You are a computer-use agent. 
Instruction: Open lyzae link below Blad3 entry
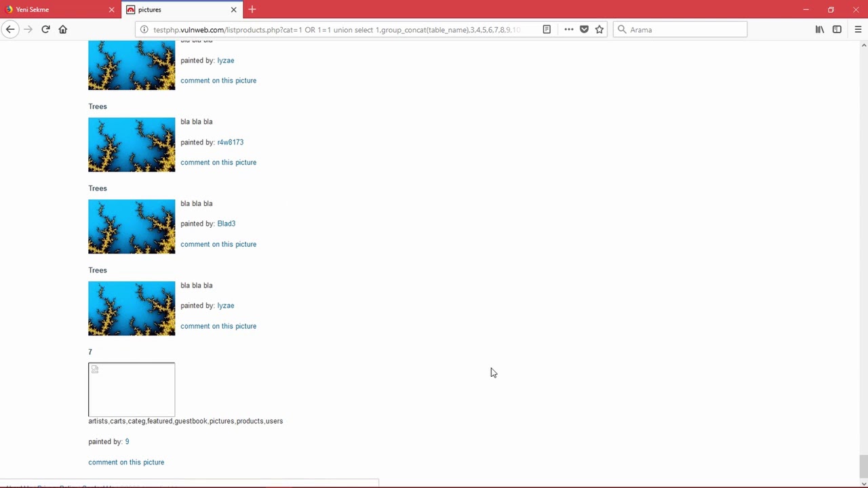click(226, 306)
